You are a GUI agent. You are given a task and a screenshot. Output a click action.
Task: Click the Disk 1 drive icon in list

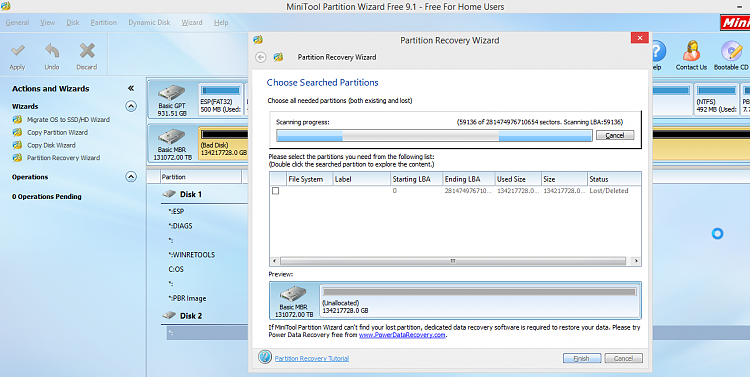click(x=169, y=194)
